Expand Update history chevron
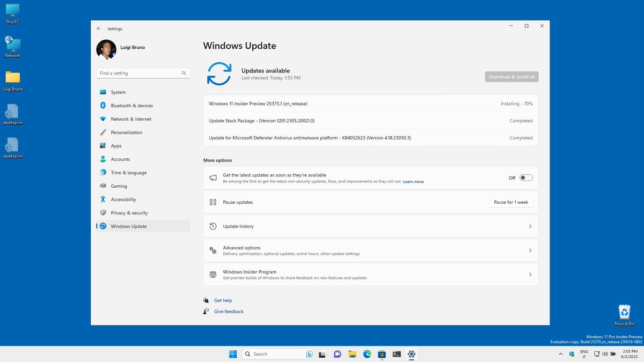 530,226
